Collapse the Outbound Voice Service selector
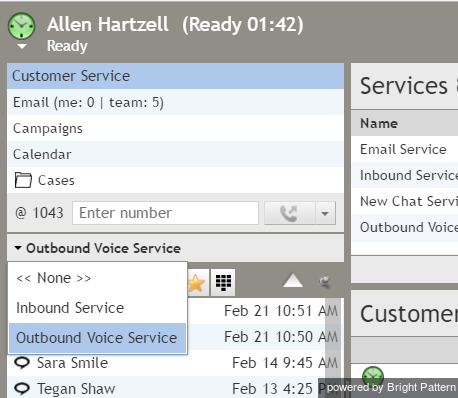 [x=97, y=248]
